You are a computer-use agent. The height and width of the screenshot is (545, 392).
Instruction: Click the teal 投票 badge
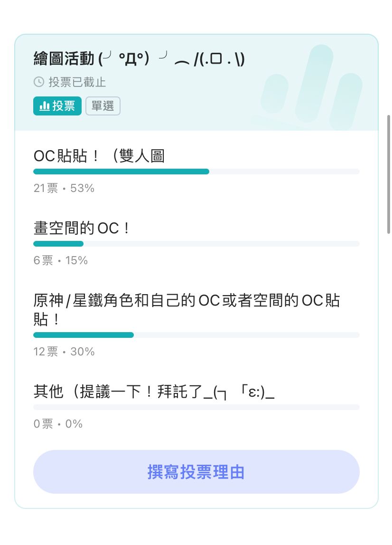click(x=57, y=106)
